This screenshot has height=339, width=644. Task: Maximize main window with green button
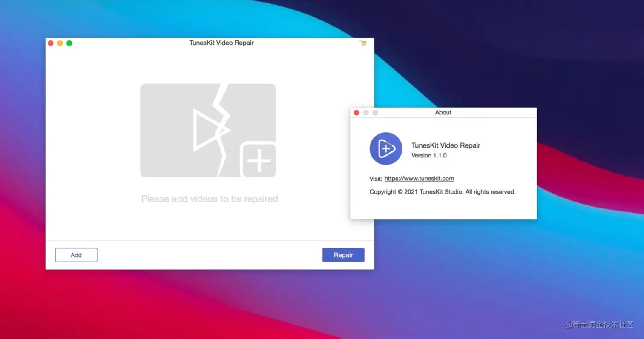pyautogui.click(x=69, y=43)
